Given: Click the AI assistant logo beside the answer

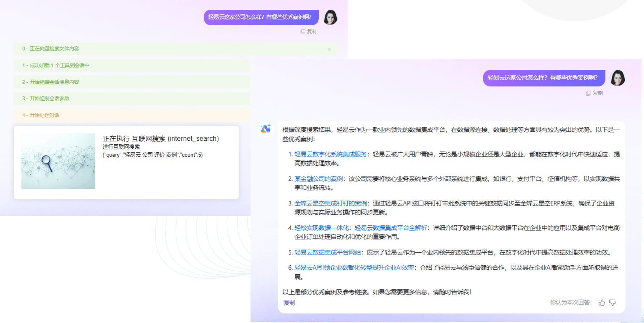Looking at the screenshot, I should coord(266,128).
